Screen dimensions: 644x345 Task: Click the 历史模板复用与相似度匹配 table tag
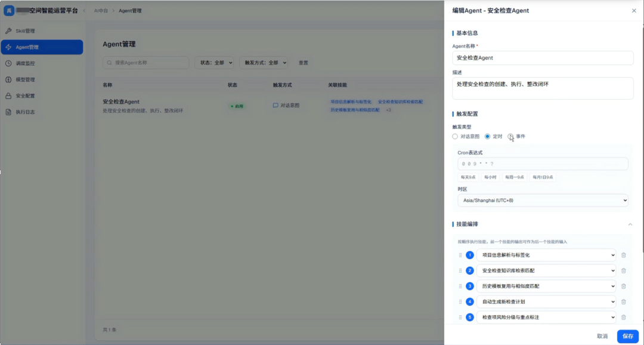coord(355,110)
